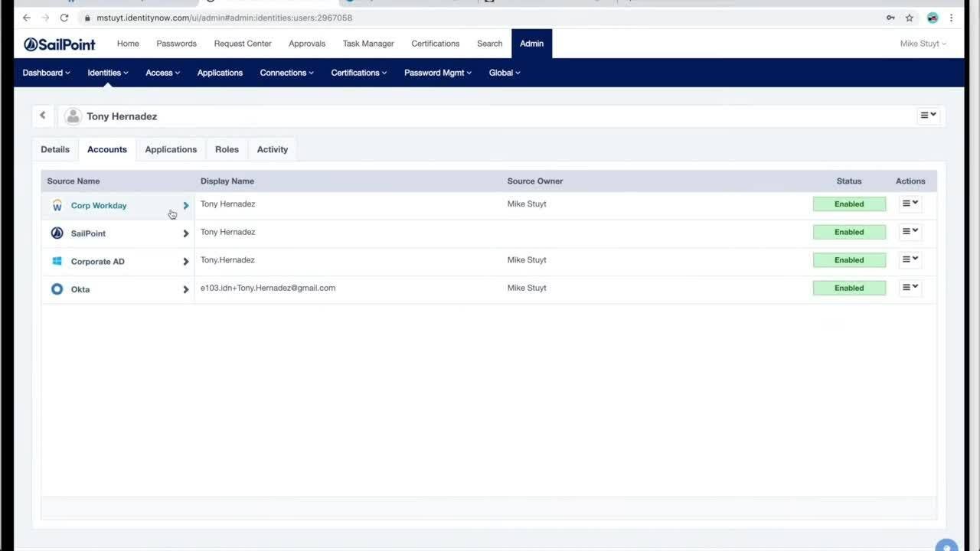Image resolution: width=980 pixels, height=551 pixels.
Task: Click the Corp Workday source name link
Action: pos(99,205)
